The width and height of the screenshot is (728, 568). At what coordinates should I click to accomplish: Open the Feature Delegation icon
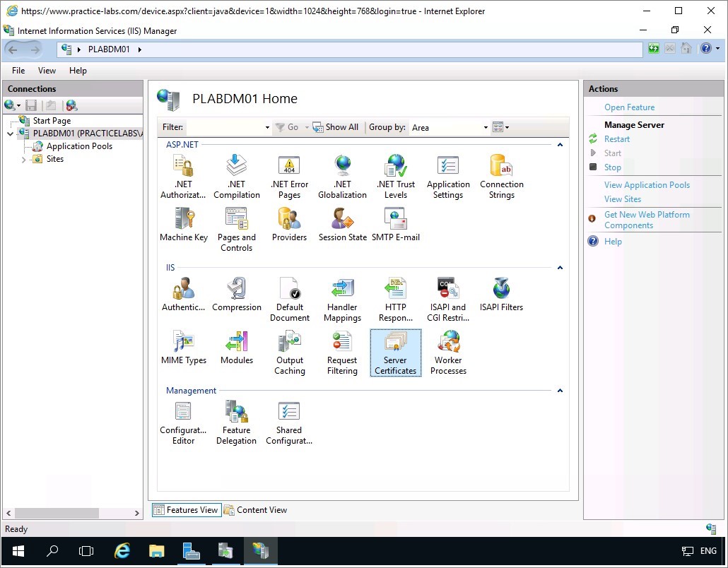point(236,422)
